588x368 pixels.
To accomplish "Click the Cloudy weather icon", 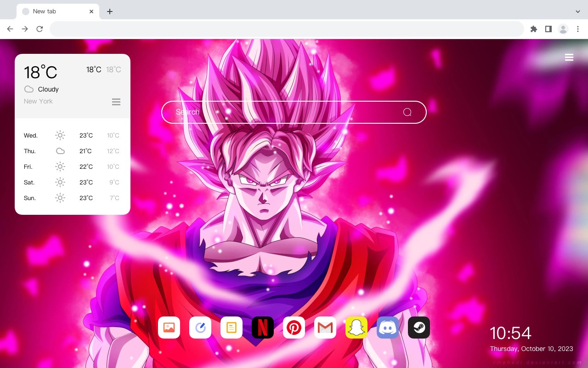I will (x=29, y=89).
